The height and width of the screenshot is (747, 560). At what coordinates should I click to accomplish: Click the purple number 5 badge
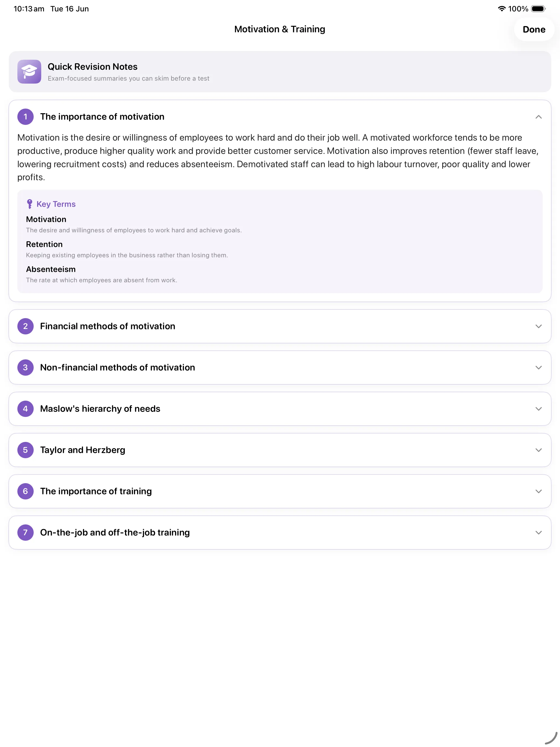point(25,450)
